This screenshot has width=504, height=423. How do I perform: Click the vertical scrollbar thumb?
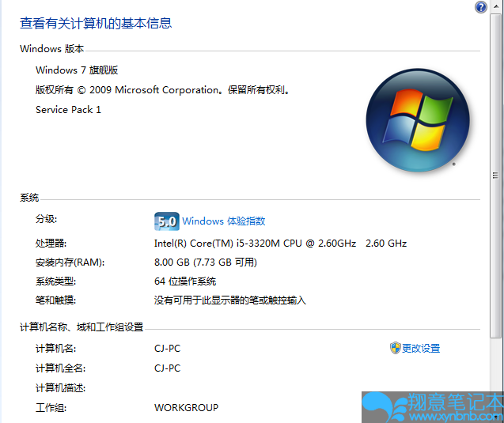coord(495,176)
